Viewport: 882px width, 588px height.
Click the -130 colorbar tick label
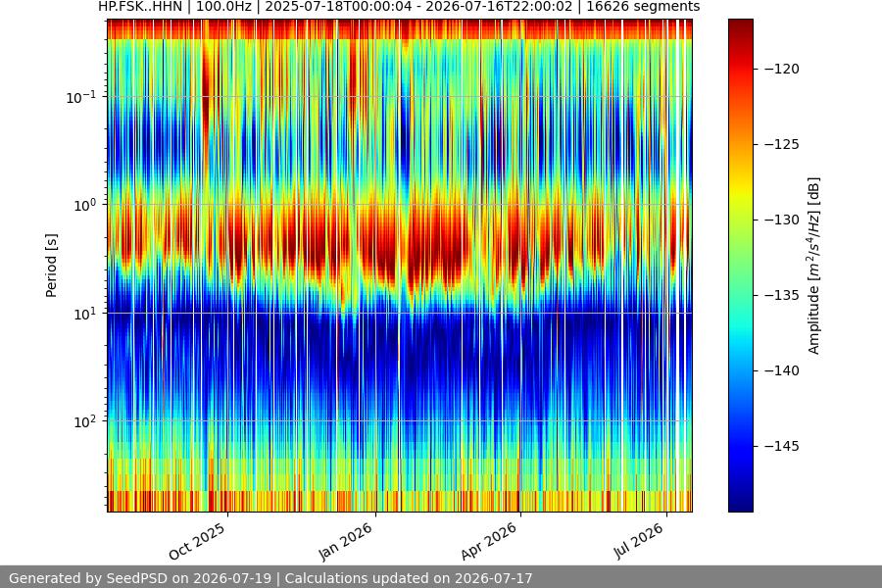point(782,220)
